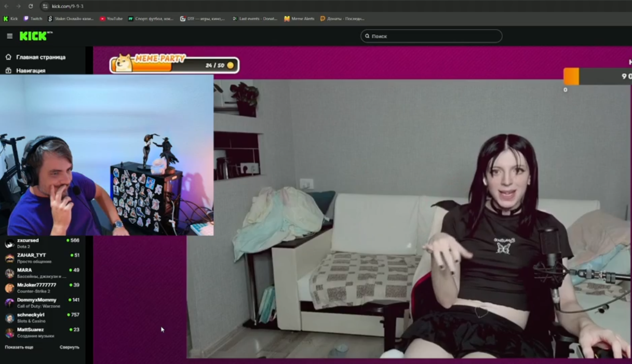Click the Slots & Casino category text

(31, 321)
